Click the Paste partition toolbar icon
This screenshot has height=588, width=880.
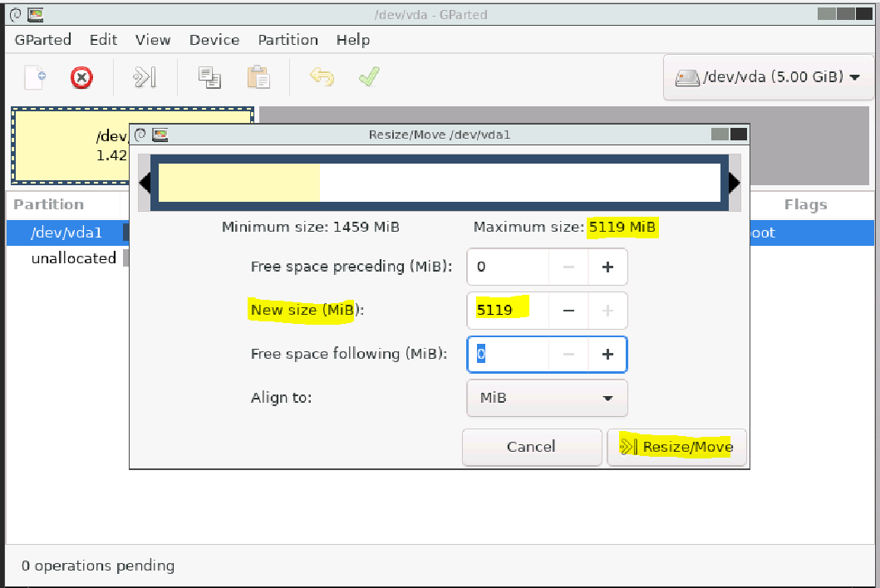coord(258,77)
